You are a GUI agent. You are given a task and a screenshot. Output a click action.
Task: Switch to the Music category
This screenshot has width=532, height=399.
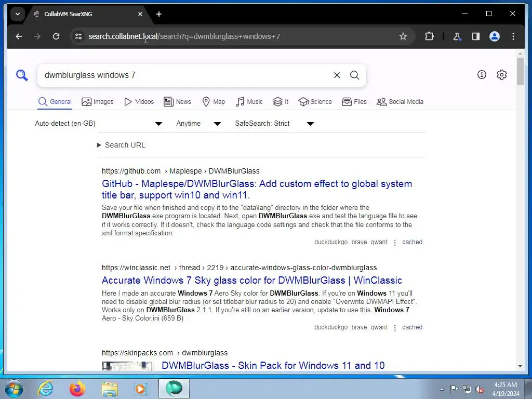[x=249, y=102]
